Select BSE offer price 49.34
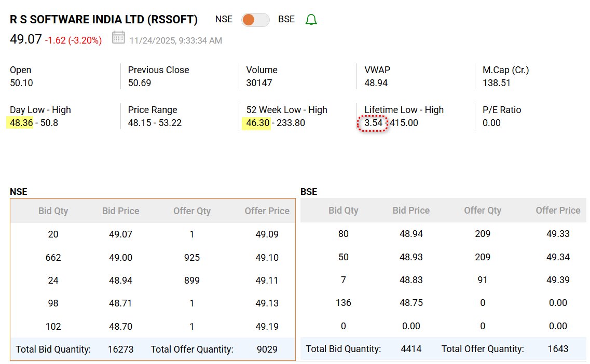This screenshot has width=590, height=364. [558, 257]
